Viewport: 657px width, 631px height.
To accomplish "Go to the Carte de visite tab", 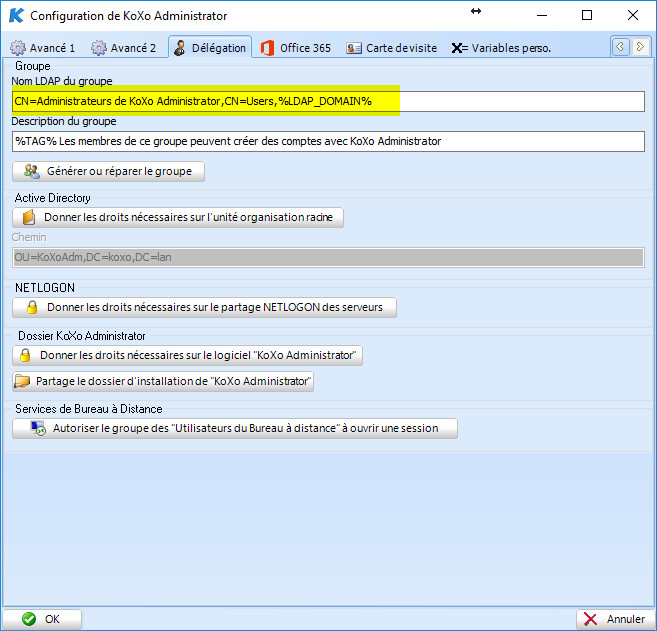I will pyautogui.click(x=392, y=48).
